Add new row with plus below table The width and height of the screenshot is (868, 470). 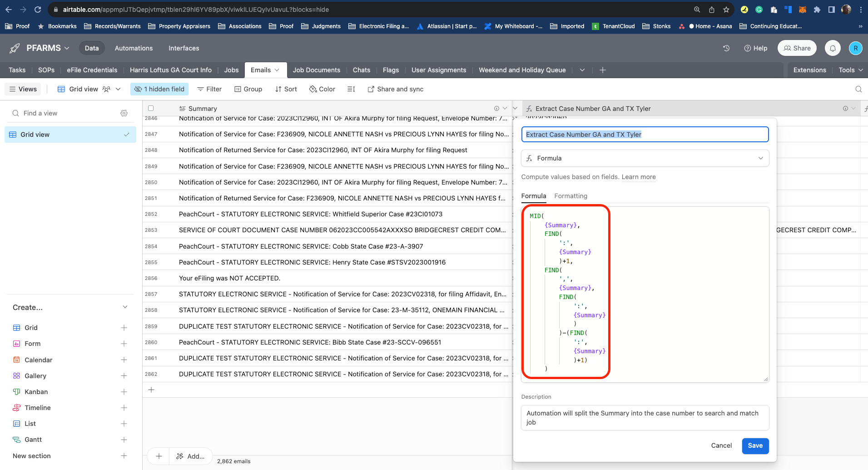click(151, 390)
